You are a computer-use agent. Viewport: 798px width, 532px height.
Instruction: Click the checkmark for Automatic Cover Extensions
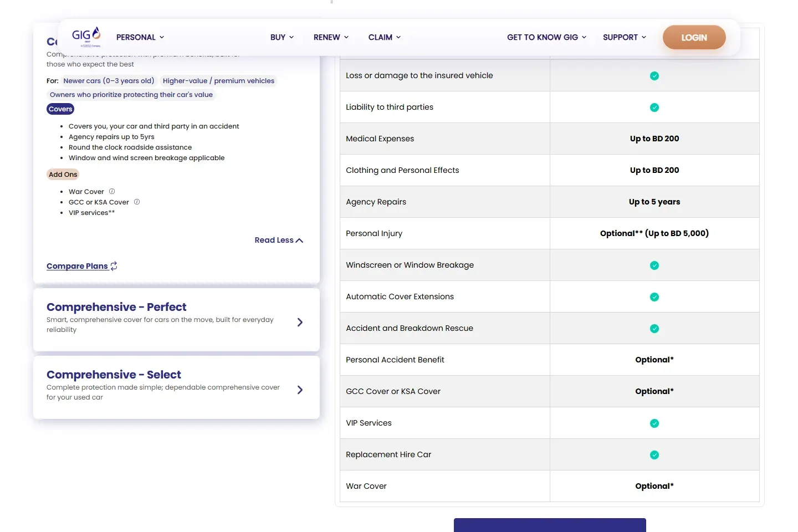tap(654, 297)
